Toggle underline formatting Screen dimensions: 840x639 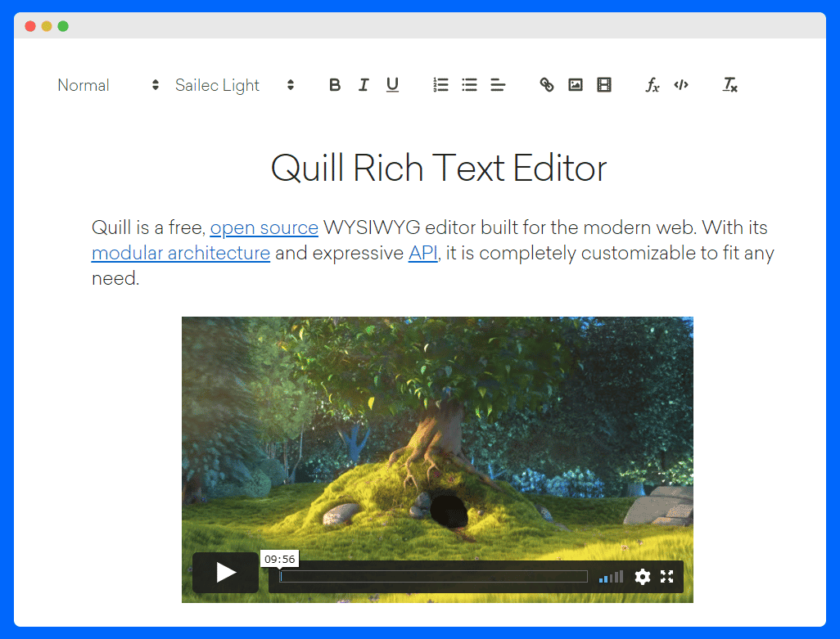(392, 85)
